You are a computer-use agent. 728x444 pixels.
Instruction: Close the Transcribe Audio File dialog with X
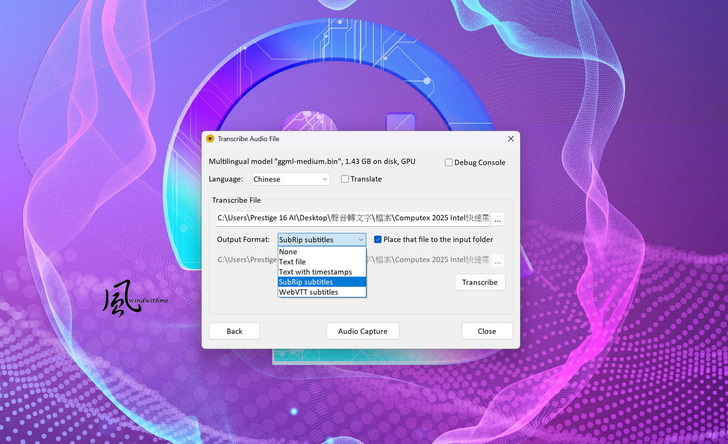510,139
